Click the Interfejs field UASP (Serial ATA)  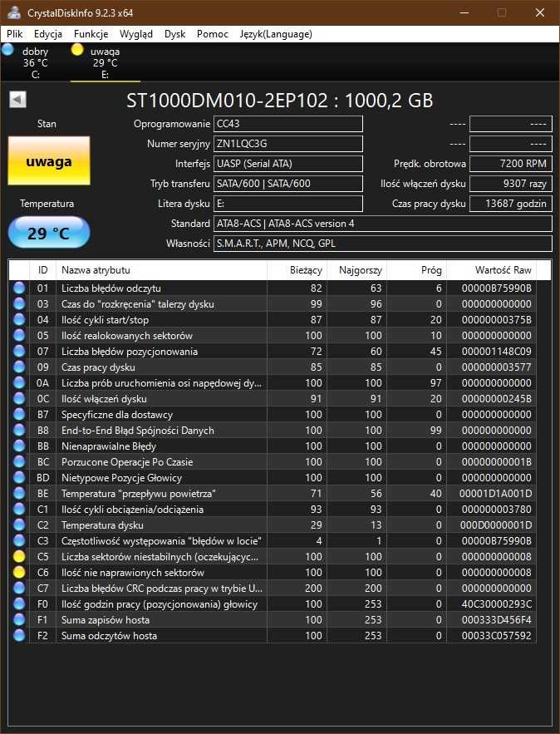[287, 164]
